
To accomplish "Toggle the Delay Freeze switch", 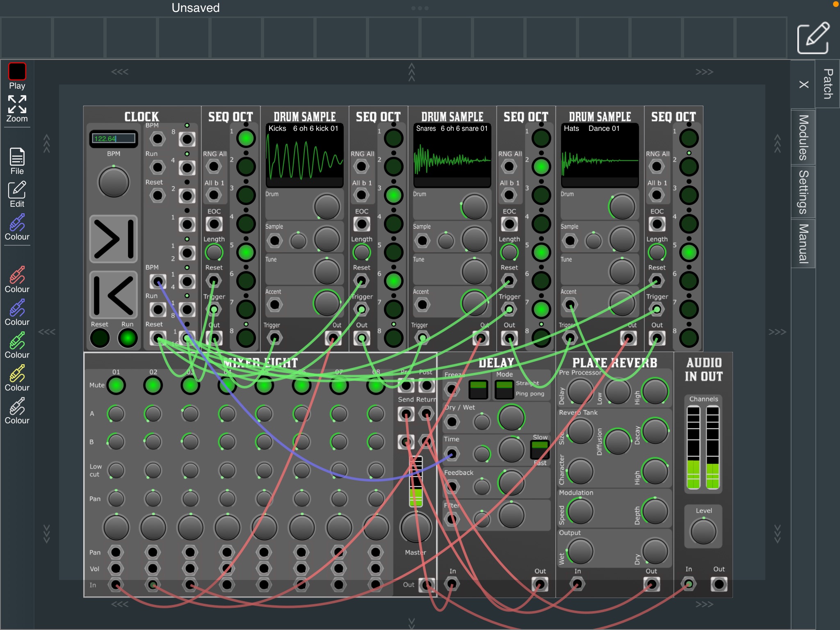I will (478, 389).
